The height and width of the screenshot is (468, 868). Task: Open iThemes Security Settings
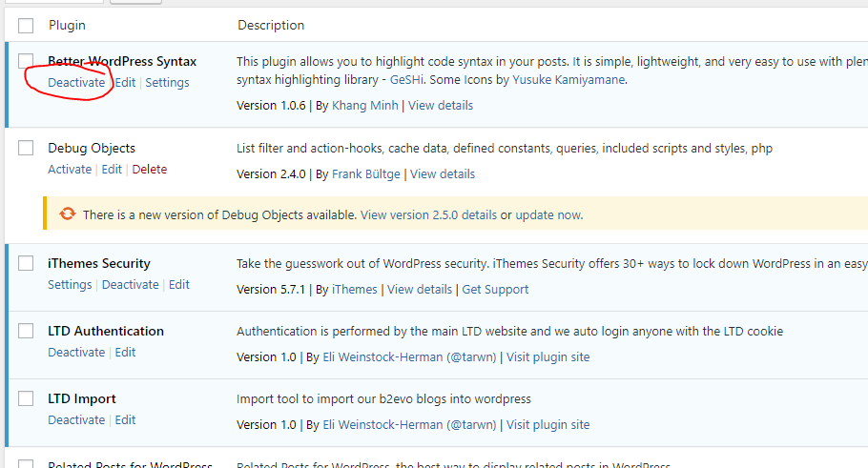(x=70, y=284)
